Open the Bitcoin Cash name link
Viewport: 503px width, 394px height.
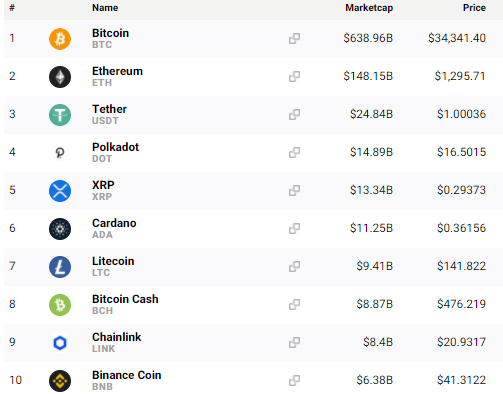coord(125,299)
